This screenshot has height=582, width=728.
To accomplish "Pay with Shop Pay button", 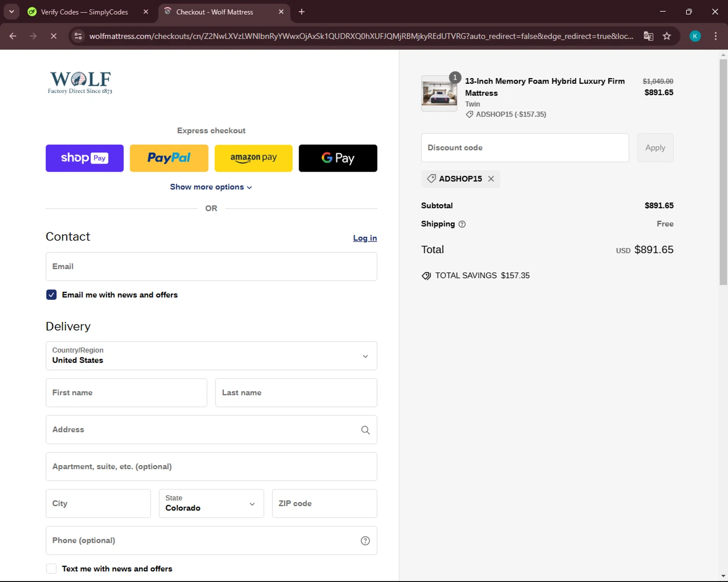I will point(84,158).
